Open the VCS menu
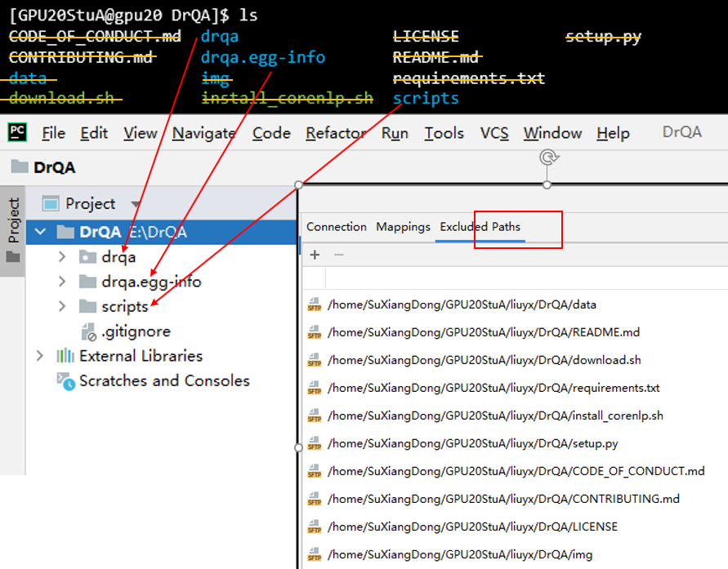 (494, 134)
